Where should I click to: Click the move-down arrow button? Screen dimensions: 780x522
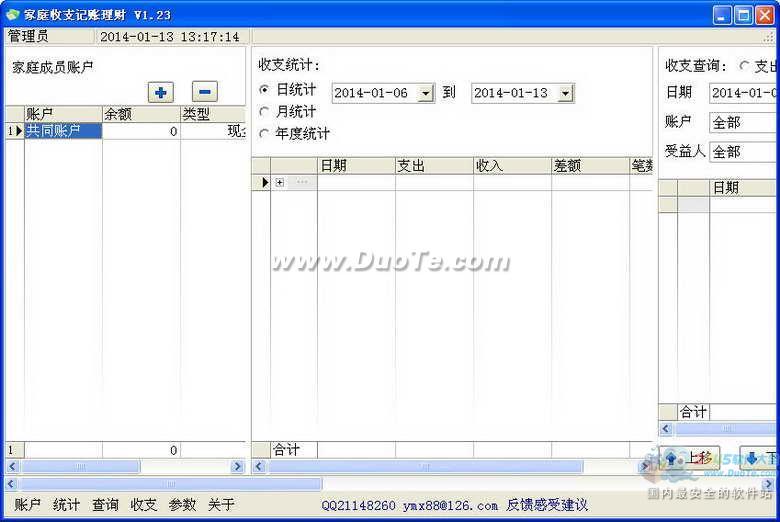point(759,458)
